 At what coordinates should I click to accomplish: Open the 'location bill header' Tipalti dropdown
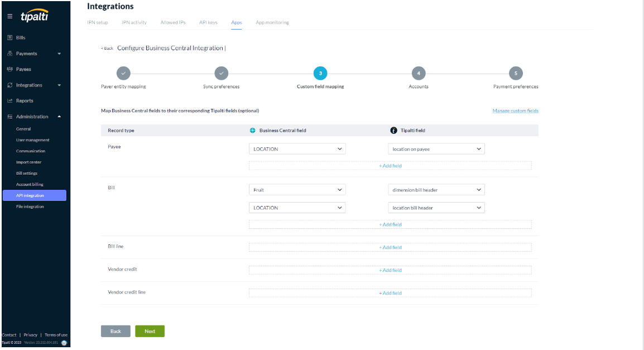pos(436,208)
